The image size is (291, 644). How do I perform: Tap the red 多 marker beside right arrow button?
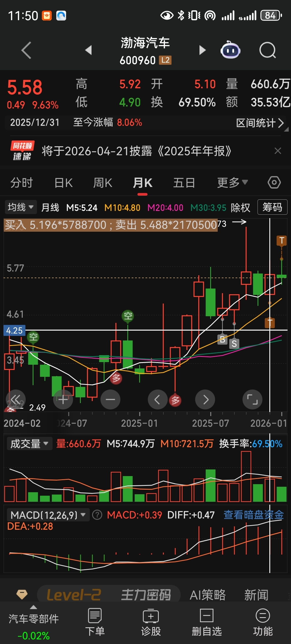(176, 400)
